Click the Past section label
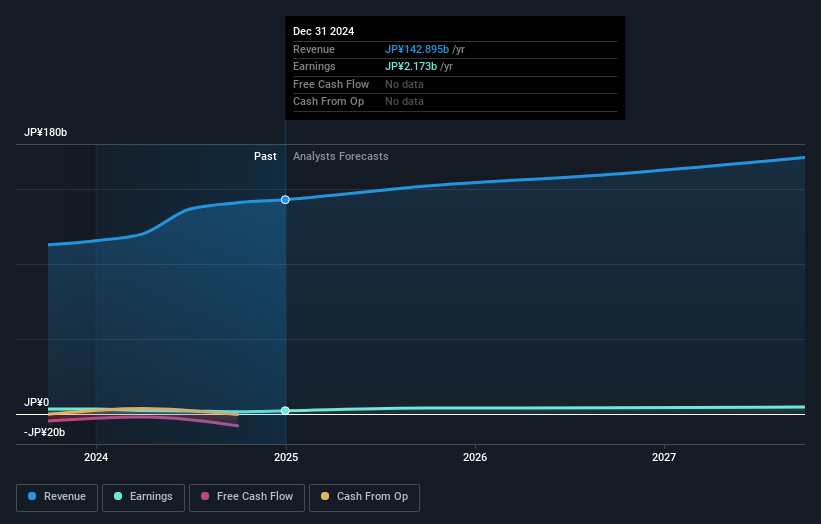This screenshot has width=821, height=524. tap(265, 156)
